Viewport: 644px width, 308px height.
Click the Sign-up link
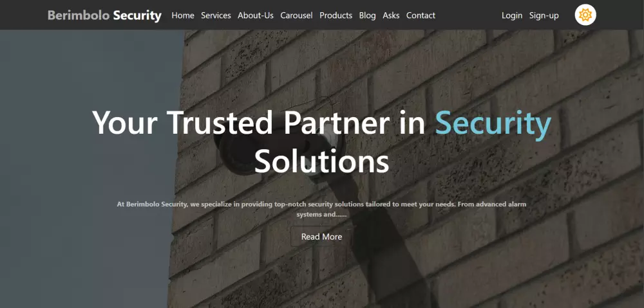tap(544, 15)
